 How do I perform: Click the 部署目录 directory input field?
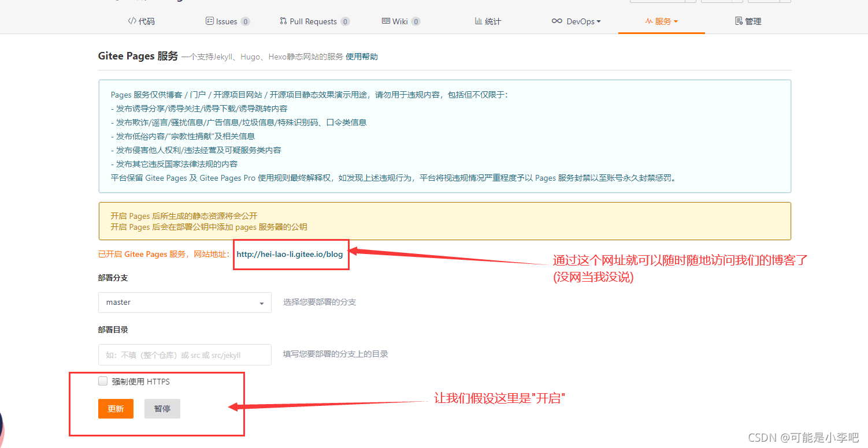click(x=185, y=354)
